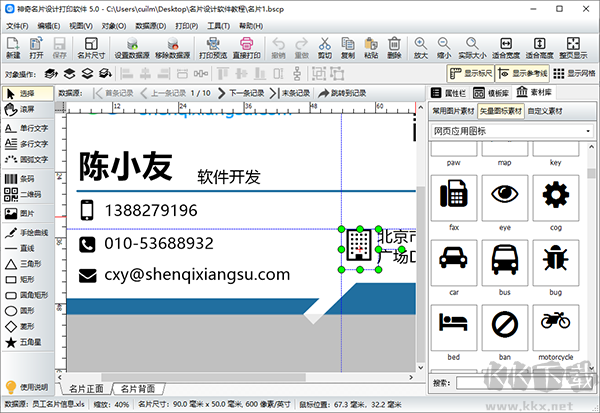Pick the cog icon thumbnail
Image resolution: width=600 pixels, height=413 pixels.
[556, 198]
